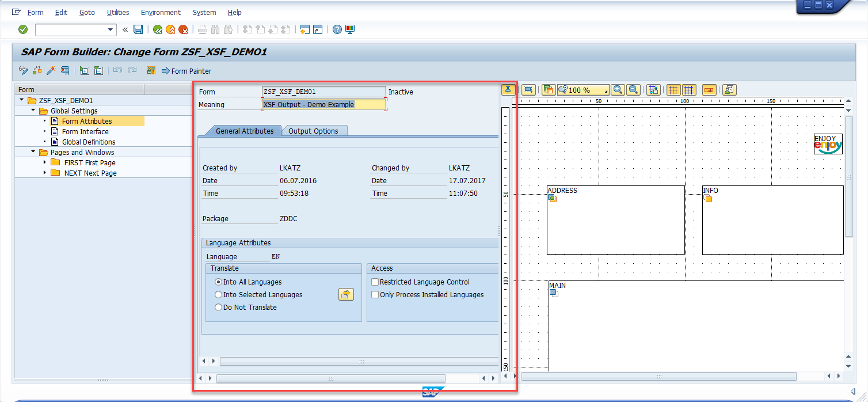Click the SAP menu icon left of Form
Screen dimensions: 868x402
[x=16, y=12]
